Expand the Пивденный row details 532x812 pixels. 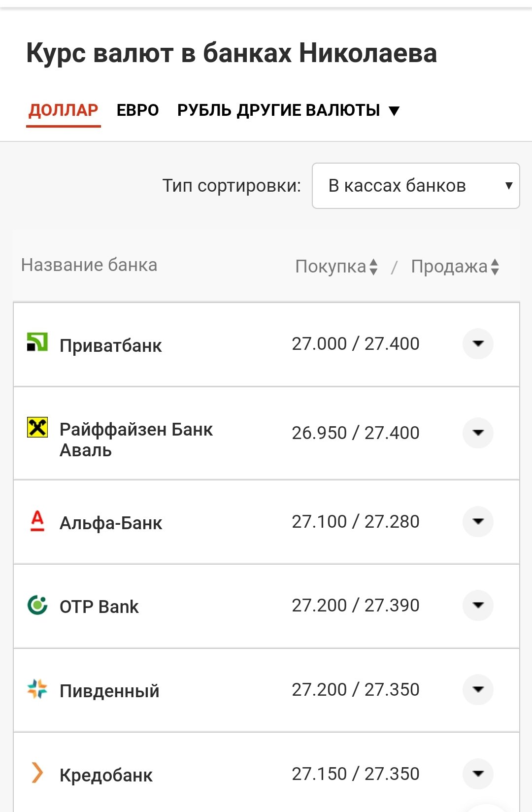click(478, 689)
